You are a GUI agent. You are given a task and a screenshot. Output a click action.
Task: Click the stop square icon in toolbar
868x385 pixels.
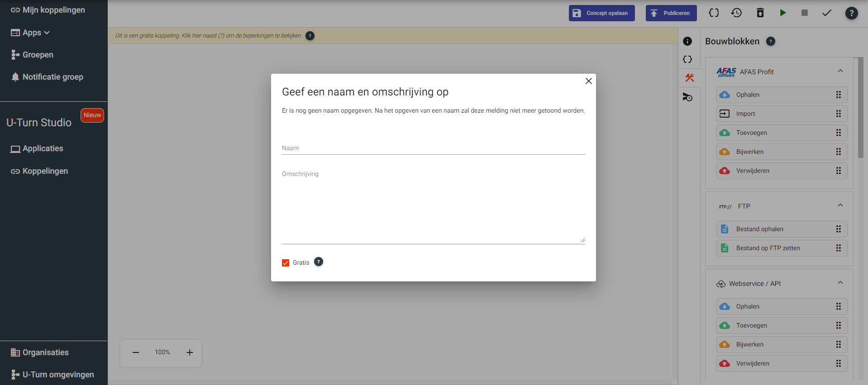pos(805,13)
